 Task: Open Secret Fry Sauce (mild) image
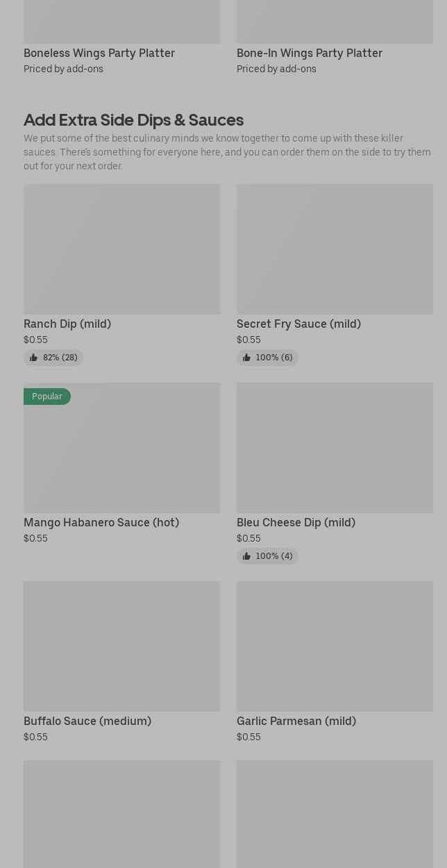[x=335, y=249]
